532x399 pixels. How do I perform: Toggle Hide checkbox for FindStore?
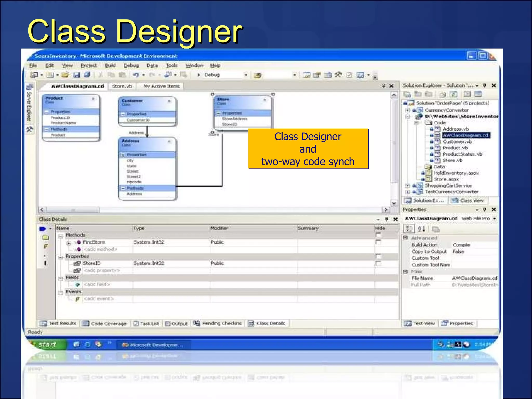coord(378,242)
